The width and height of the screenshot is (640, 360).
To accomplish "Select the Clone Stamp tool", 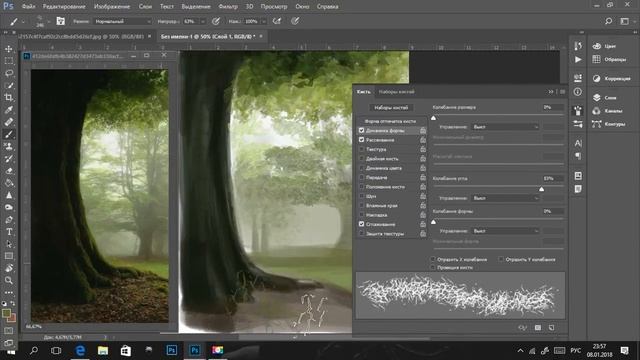I will (x=9, y=146).
